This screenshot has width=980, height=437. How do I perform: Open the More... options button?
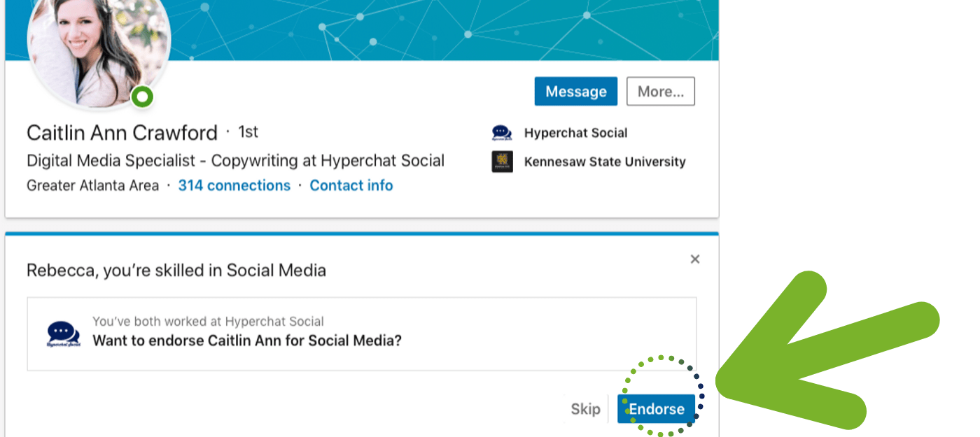[660, 92]
